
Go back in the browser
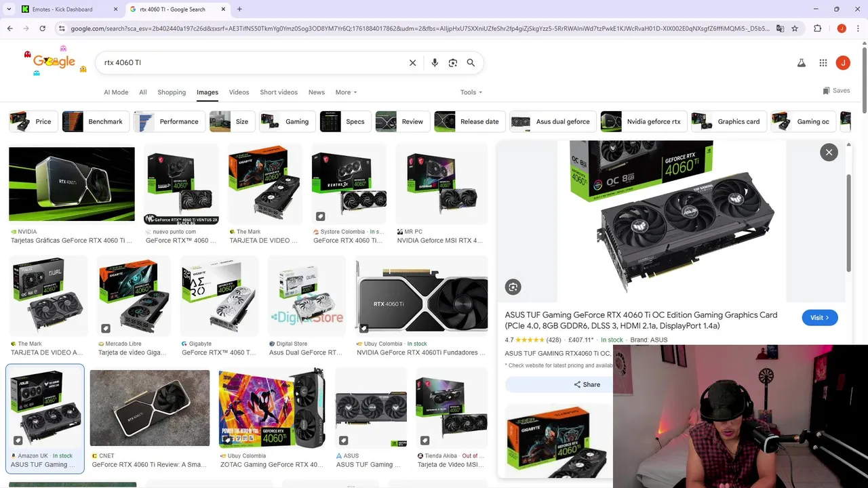click(9, 28)
